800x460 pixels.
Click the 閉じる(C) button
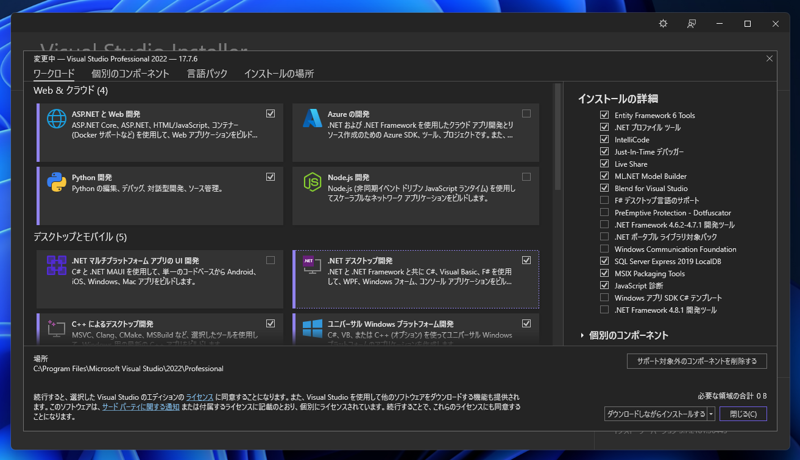click(743, 414)
